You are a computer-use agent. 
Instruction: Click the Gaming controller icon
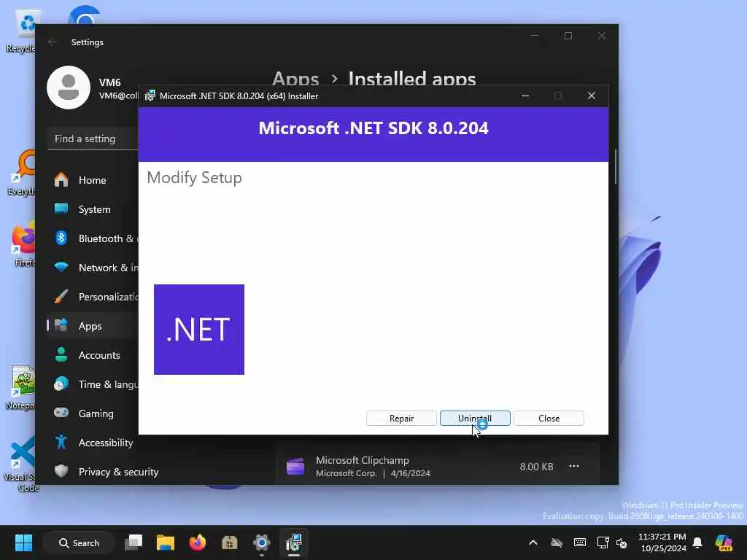pos(61,413)
